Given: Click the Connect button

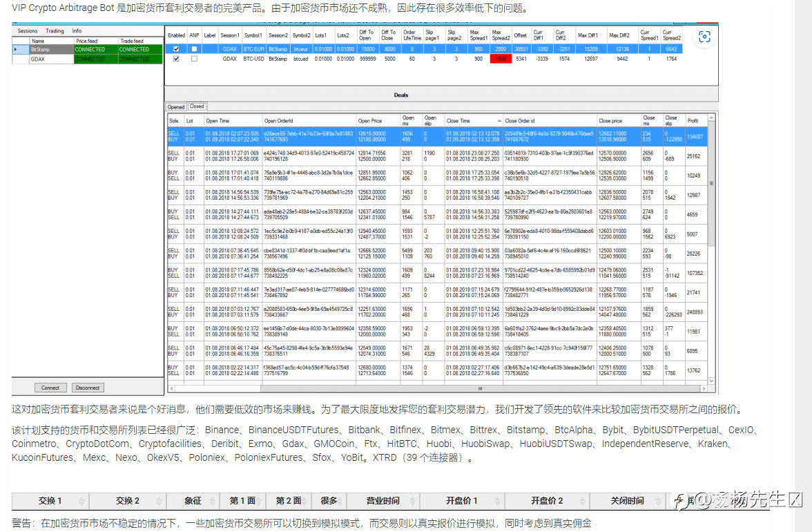Looking at the screenshot, I should [x=50, y=388].
